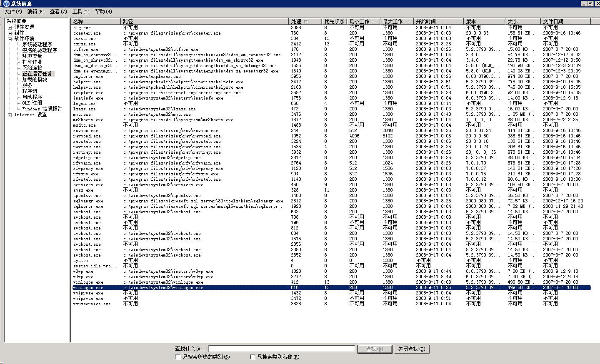Select the mmc.exe row
600x364 pixels.
coord(331,115)
